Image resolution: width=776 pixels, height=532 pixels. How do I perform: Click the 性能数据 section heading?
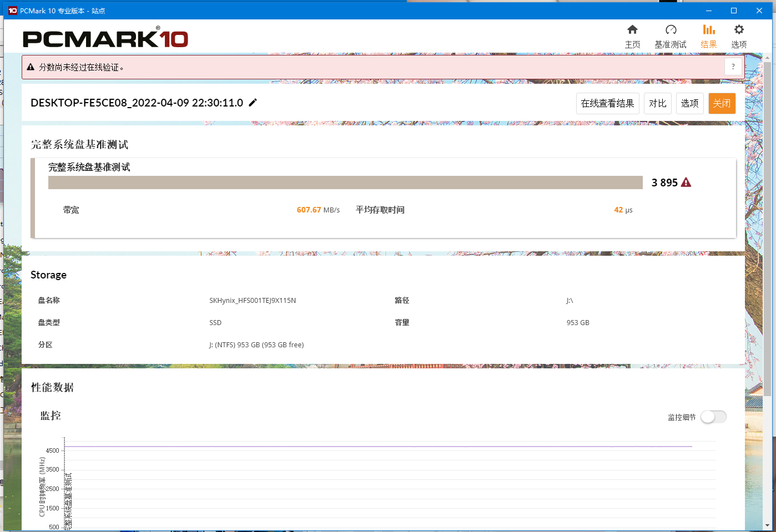[x=52, y=387]
